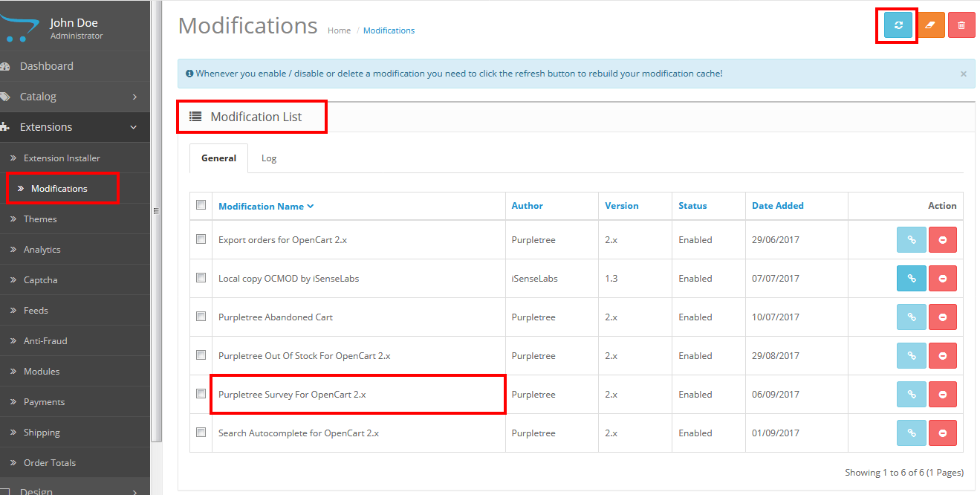Image resolution: width=980 pixels, height=495 pixels.
Task: Disable the Search Autocomplete modification
Action: [x=943, y=433]
